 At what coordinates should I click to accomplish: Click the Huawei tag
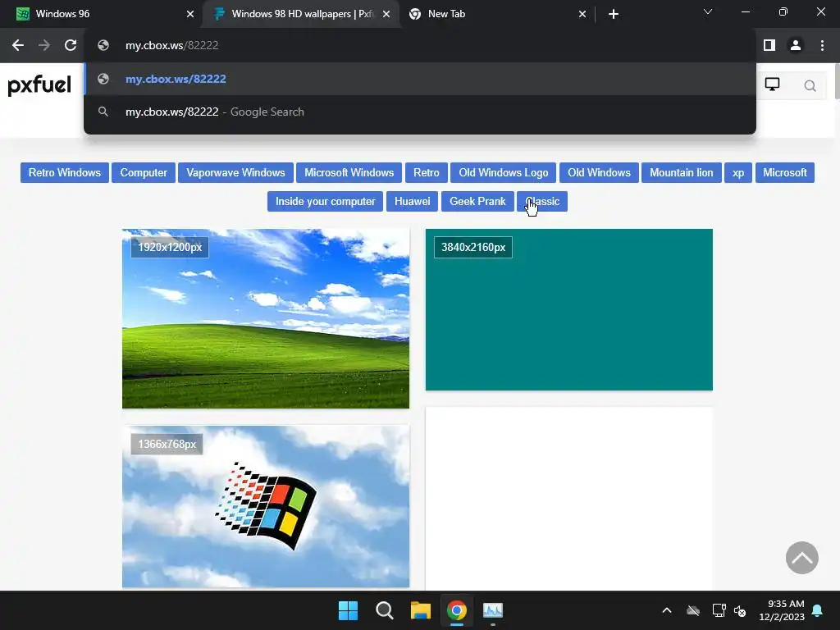pos(412,202)
